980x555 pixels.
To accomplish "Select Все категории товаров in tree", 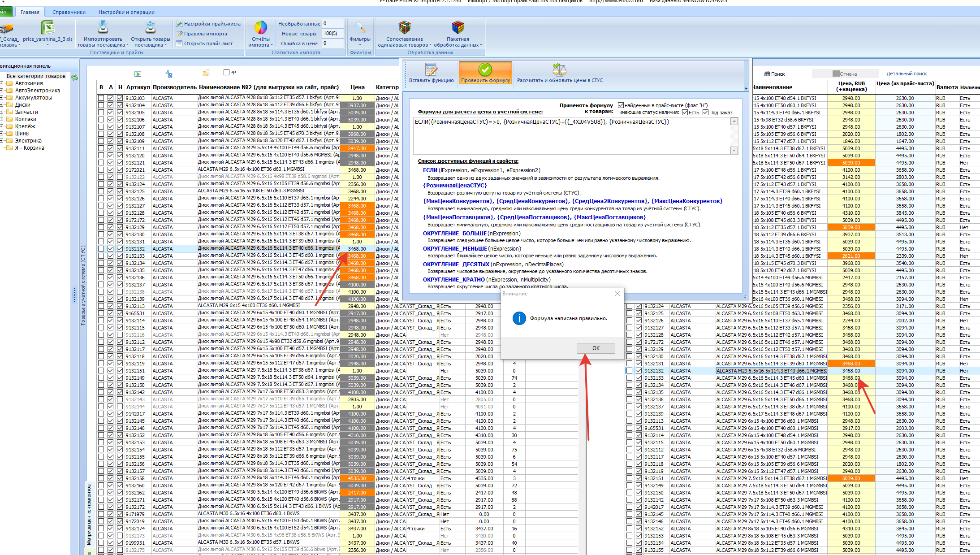I will (36, 76).
